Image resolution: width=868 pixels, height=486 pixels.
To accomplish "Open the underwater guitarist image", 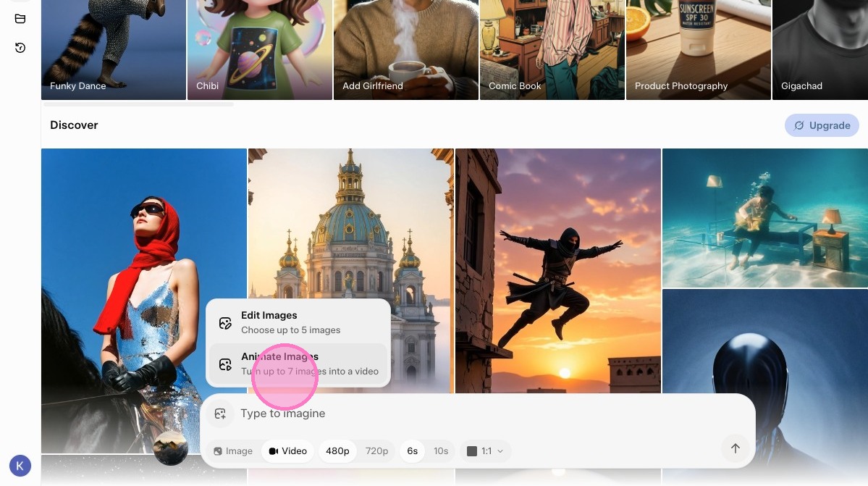I will (x=765, y=217).
